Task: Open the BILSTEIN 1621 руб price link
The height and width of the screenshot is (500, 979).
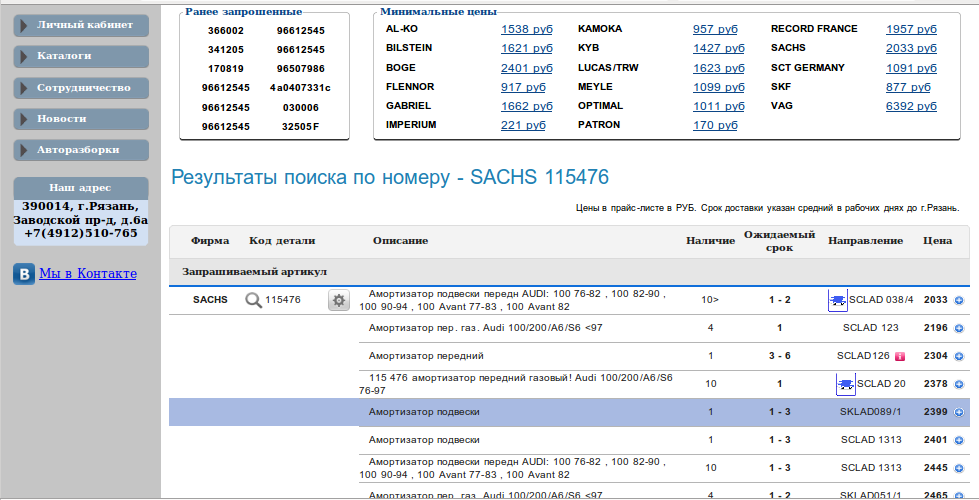Action: point(526,48)
